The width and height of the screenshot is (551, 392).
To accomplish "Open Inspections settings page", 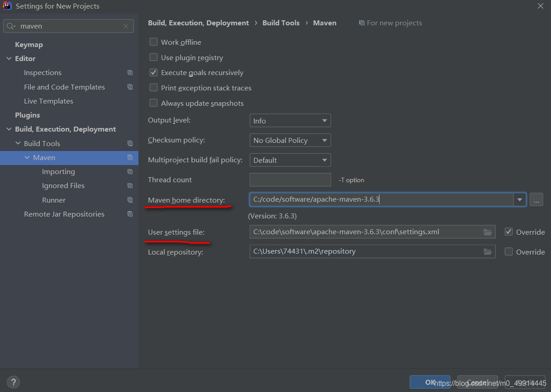I will [43, 73].
